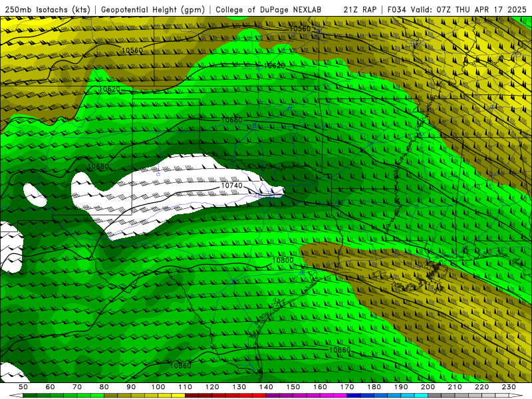Click the 100 knot colorbar label
The image size is (532, 399).
click(x=158, y=387)
